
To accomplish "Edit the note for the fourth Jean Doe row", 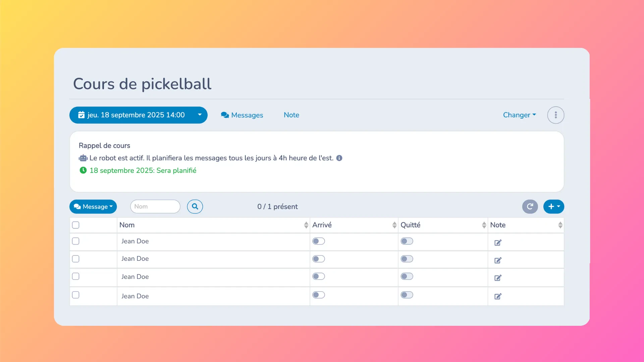I will 498,296.
